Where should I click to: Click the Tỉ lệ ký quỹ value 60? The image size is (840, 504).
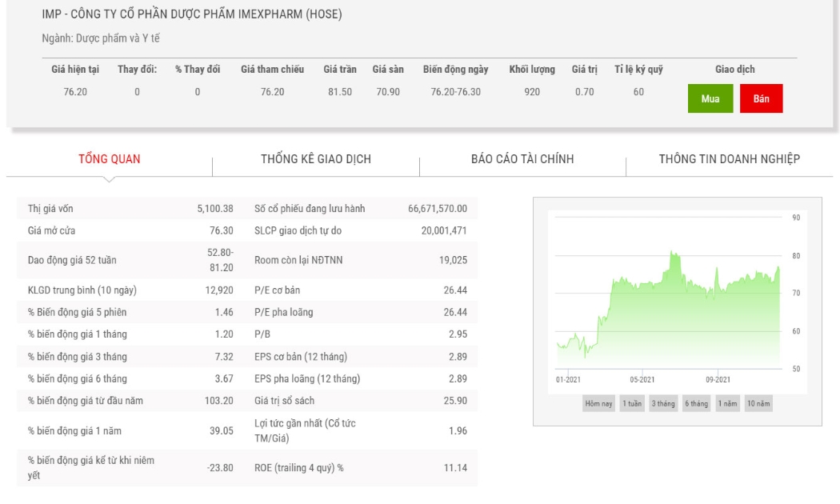click(x=638, y=91)
